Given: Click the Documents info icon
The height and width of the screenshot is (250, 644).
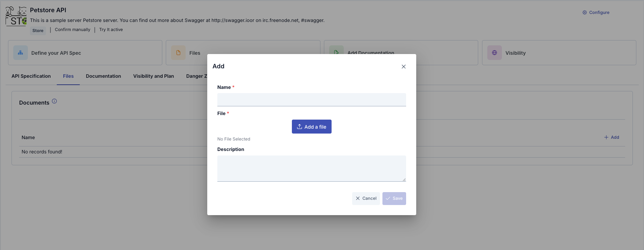Looking at the screenshot, I should pos(54,101).
